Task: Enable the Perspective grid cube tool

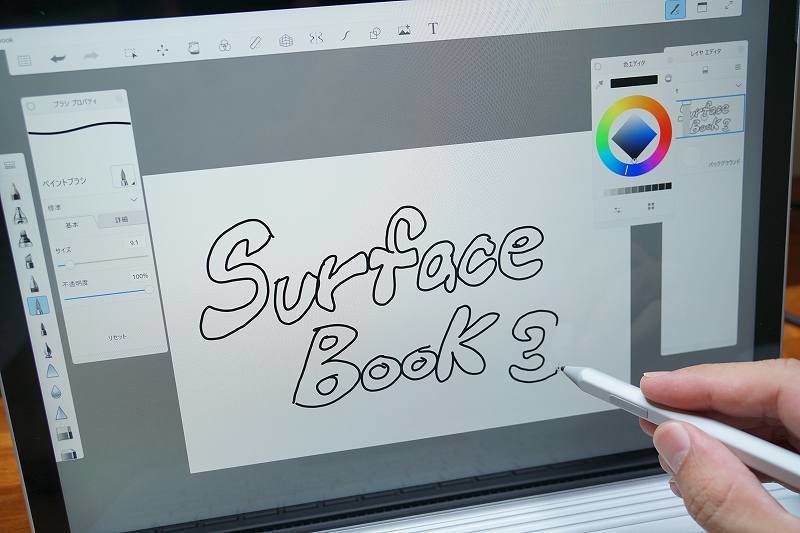Action: [x=286, y=40]
